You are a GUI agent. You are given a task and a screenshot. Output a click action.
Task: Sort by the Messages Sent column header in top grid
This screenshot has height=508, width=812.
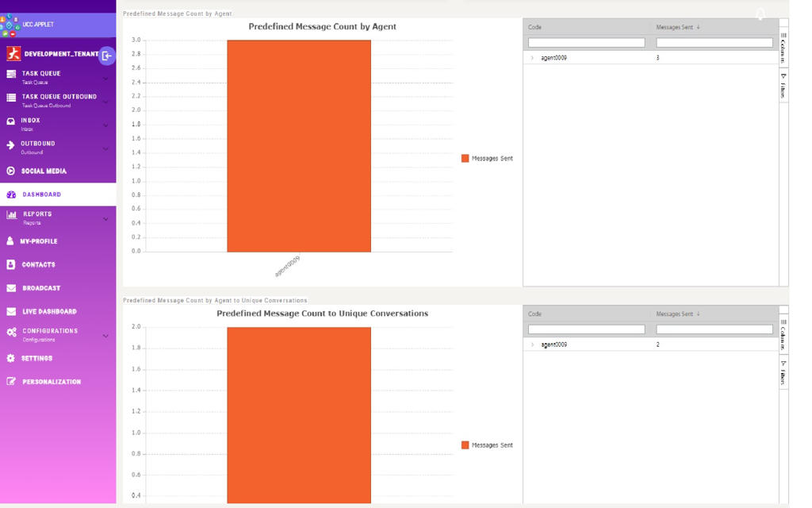pyautogui.click(x=674, y=27)
